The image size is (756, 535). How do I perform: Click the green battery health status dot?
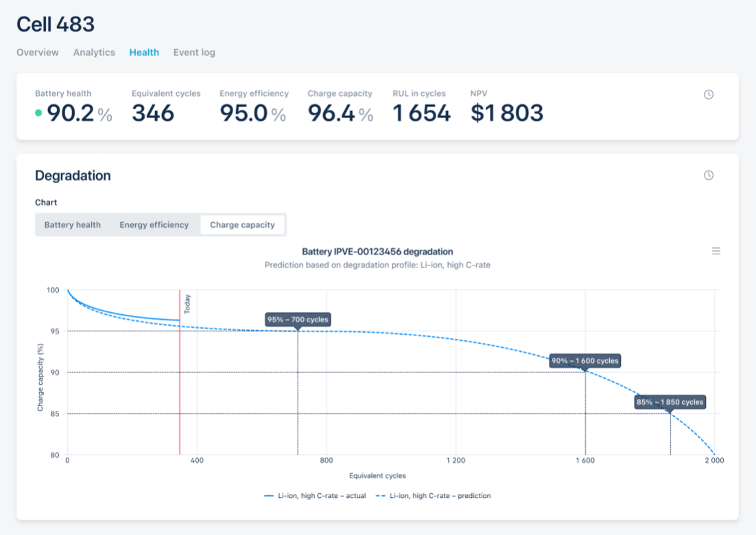tap(38, 113)
